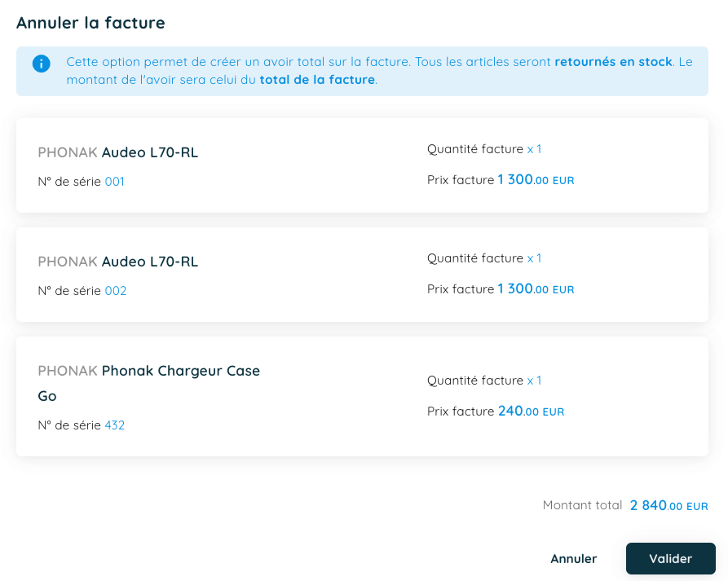The height and width of the screenshot is (581, 728).
Task: Click second item's 1 300.00 EUR price
Action: [536, 289]
